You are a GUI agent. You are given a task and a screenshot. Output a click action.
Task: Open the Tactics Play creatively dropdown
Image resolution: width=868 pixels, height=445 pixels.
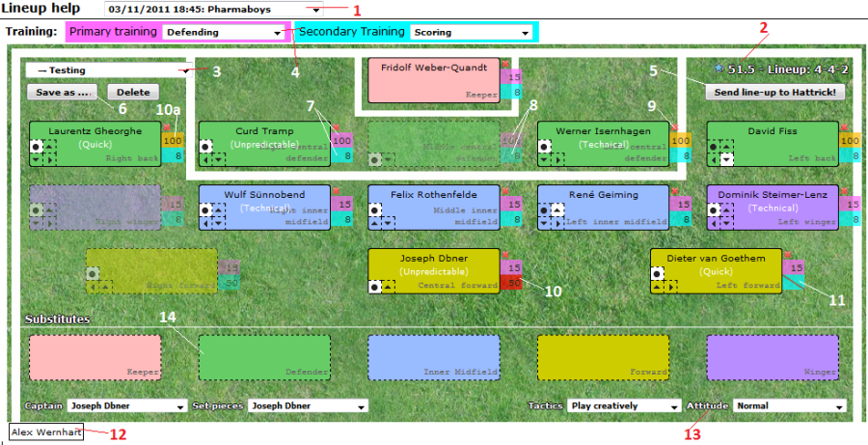click(x=624, y=405)
